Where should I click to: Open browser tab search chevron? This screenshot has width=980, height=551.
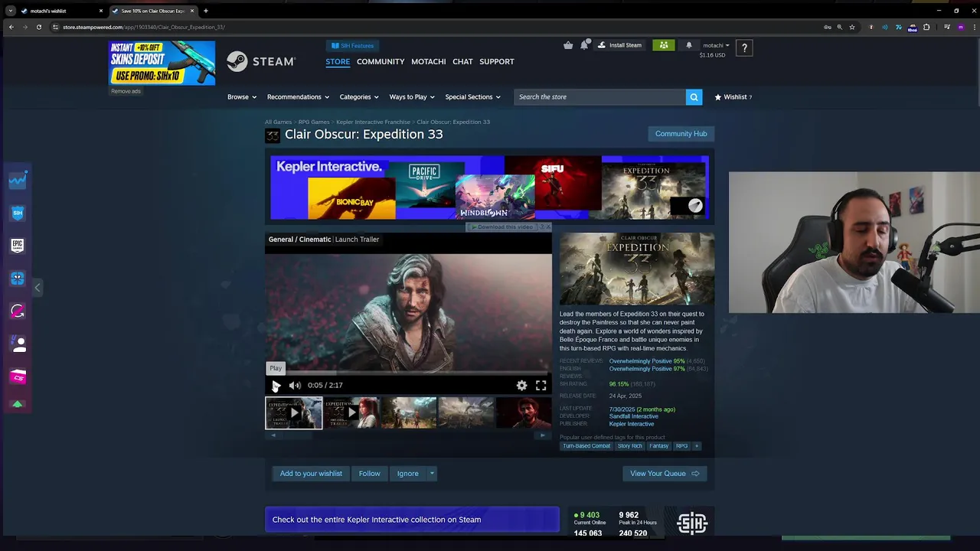10,11
